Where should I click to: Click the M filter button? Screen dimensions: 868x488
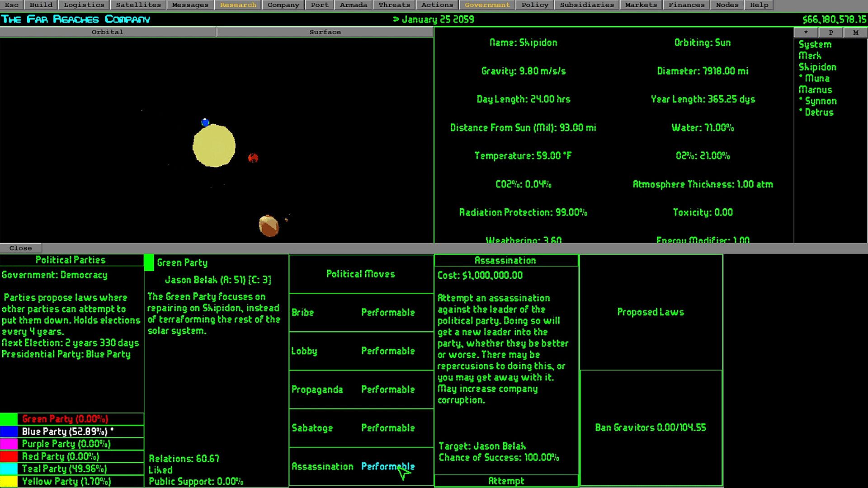855,32
